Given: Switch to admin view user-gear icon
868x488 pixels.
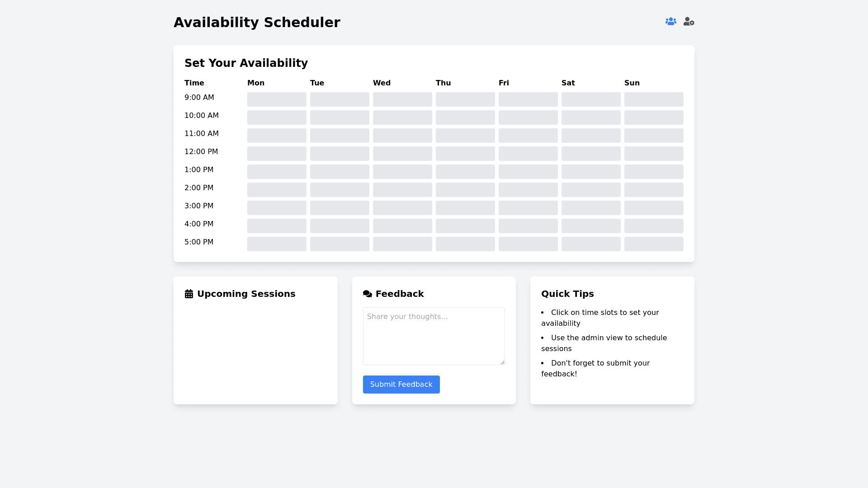Looking at the screenshot, I should pyautogui.click(x=689, y=22).
